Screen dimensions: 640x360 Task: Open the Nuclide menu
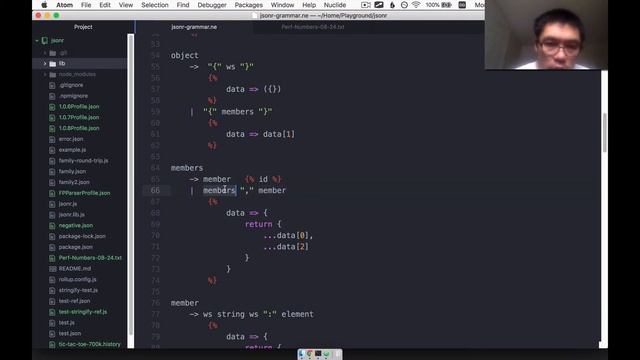click(335, 5)
